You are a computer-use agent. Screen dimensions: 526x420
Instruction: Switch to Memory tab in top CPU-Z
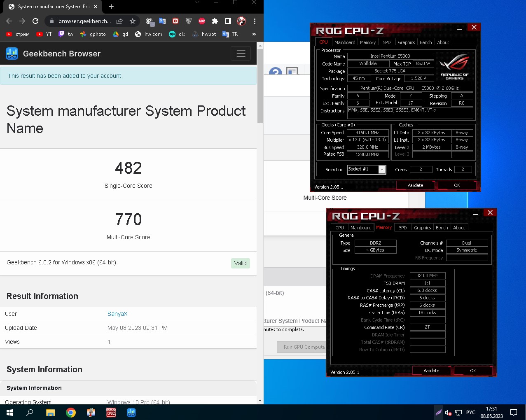coord(368,42)
